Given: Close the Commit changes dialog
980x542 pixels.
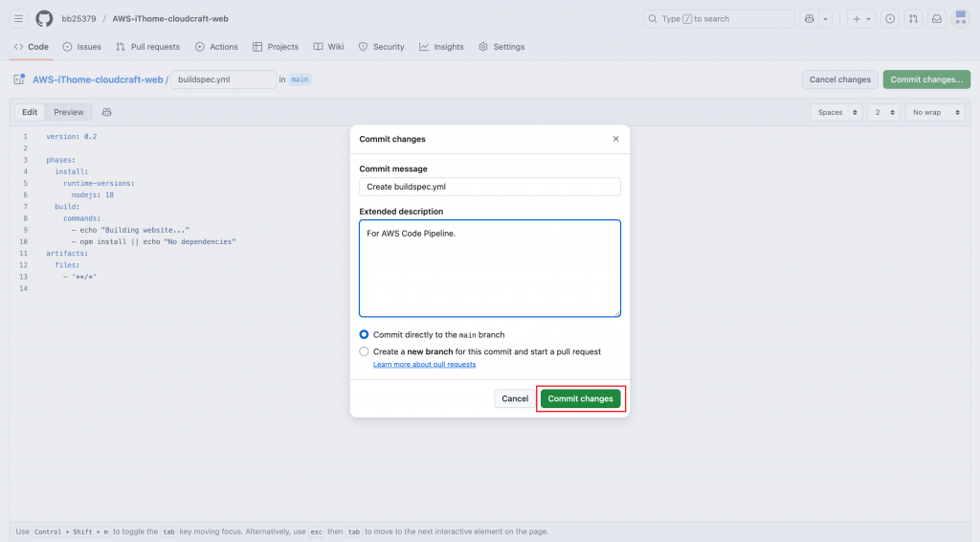Looking at the screenshot, I should (x=615, y=139).
